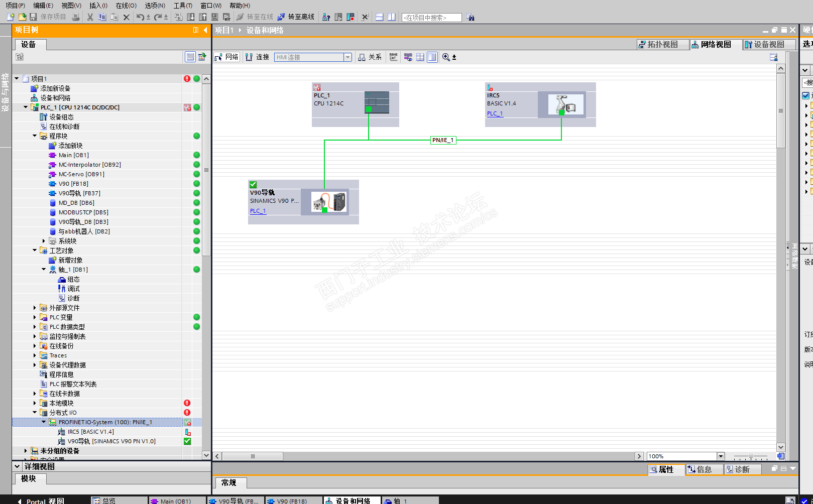Collapse the 工艺对象 folder

click(35, 250)
